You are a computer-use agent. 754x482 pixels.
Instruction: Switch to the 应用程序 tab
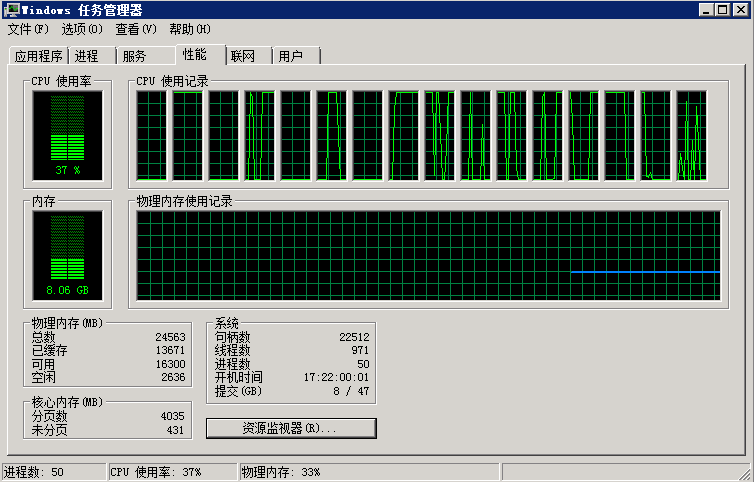pos(38,56)
